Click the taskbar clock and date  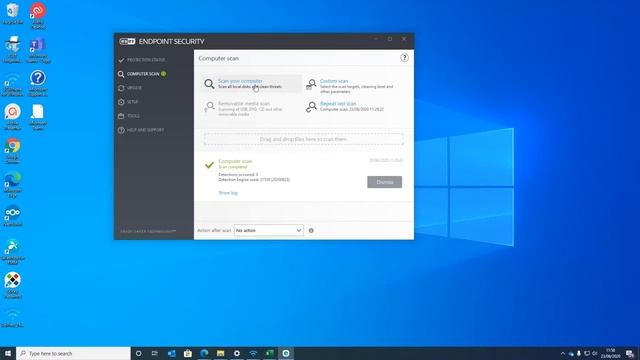pos(611,353)
